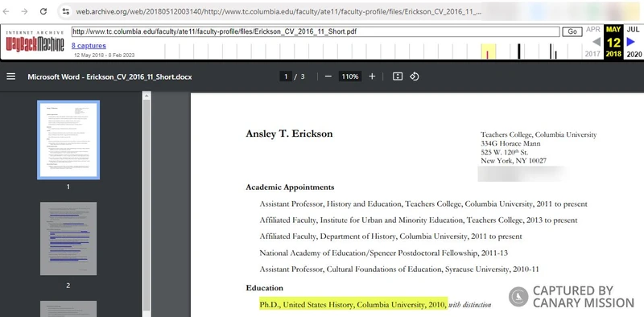644x317 pixels.
Task: Select the browser address bar URL
Action: pos(278,11)
